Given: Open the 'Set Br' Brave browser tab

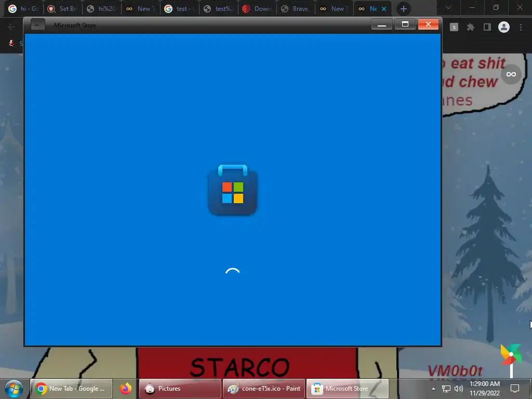Looking at the screenshot, I should 62,9.
